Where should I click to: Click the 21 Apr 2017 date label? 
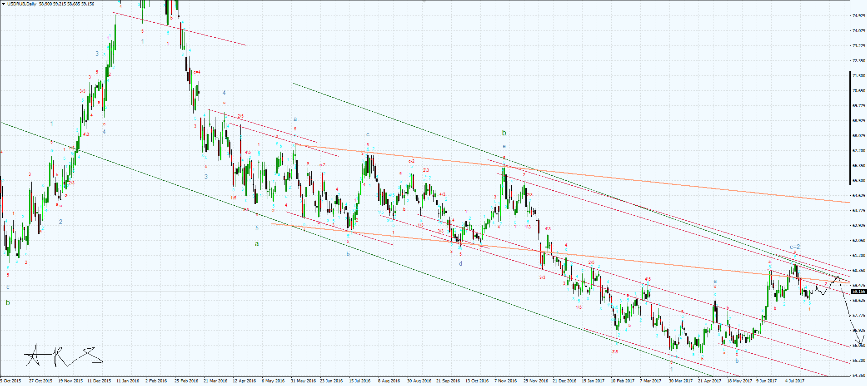[709, 381]
